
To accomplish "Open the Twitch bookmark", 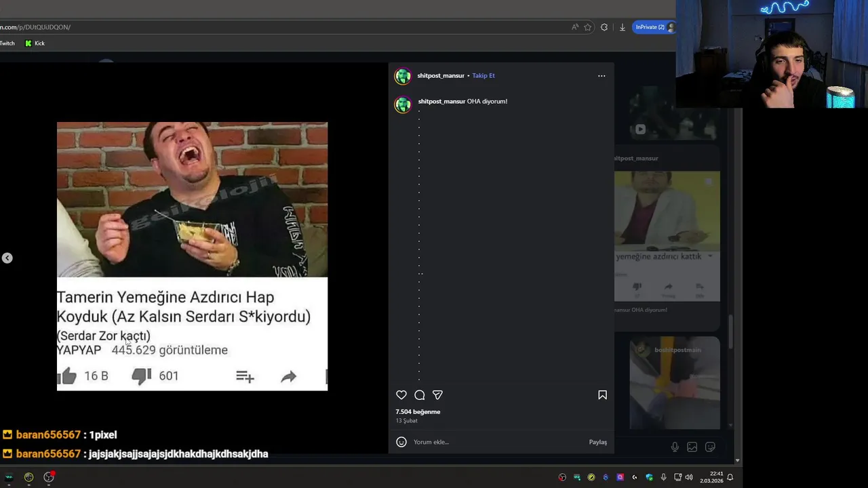I will pos(7,43).
